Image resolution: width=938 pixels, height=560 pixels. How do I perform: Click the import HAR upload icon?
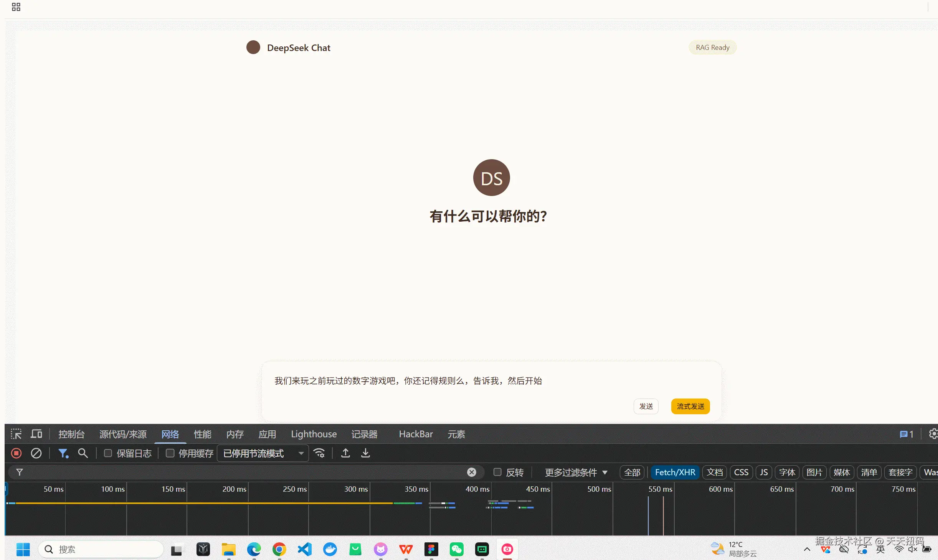point(345,453)
